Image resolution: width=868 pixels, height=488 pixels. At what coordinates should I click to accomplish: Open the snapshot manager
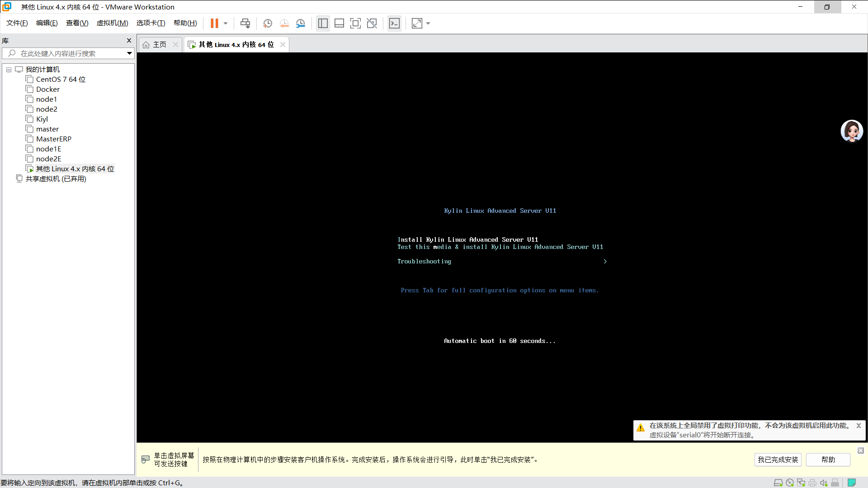(x=301, y=23)
